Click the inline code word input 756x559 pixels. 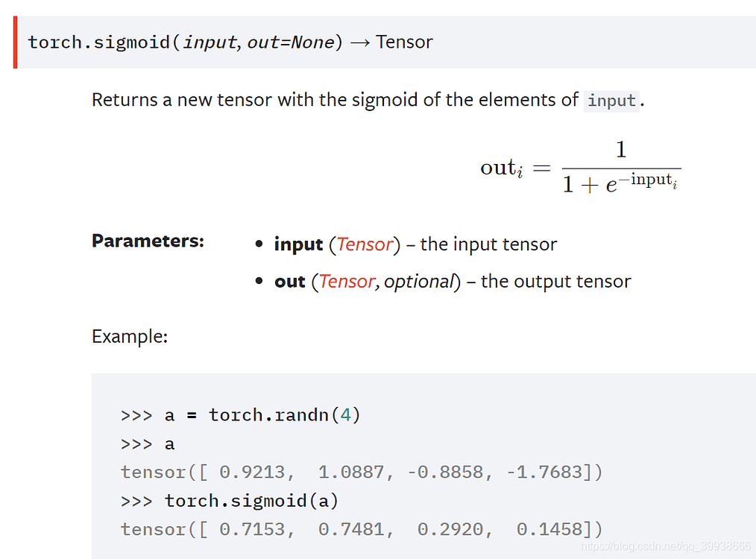coord(611,101)
